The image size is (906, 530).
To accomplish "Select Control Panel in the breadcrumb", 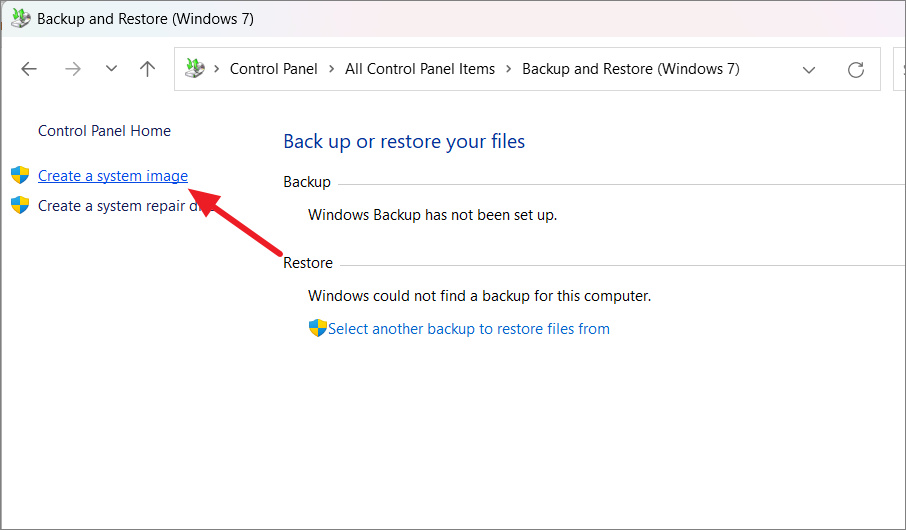I will tap(273, 69).
